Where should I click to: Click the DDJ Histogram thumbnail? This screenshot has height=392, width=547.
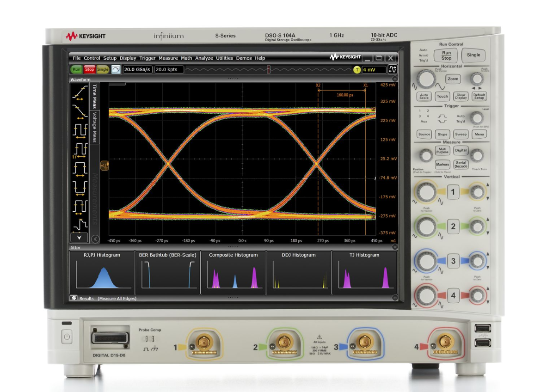(299, 273)
